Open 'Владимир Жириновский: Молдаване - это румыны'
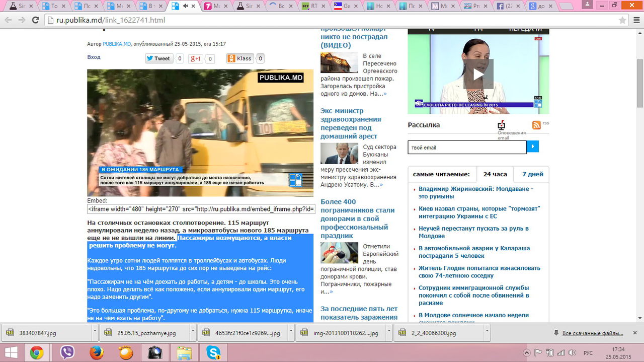644x362 pixels. click(476, 192)
